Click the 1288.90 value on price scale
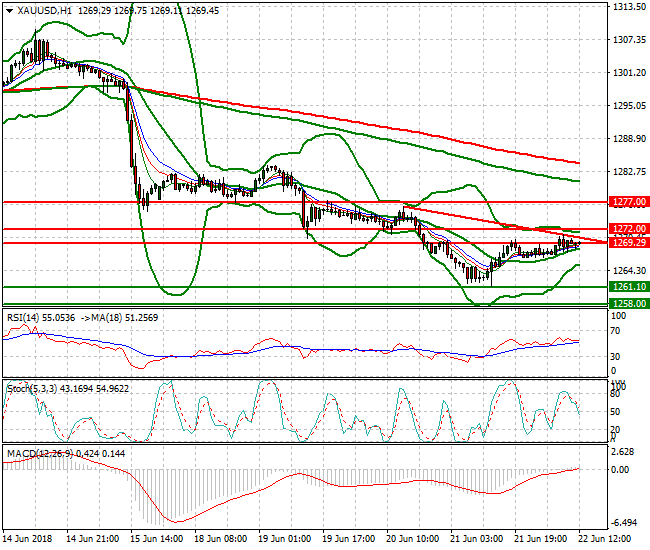Image resolution: width=650 pixels, height=550 pixels. coord(628,139)
